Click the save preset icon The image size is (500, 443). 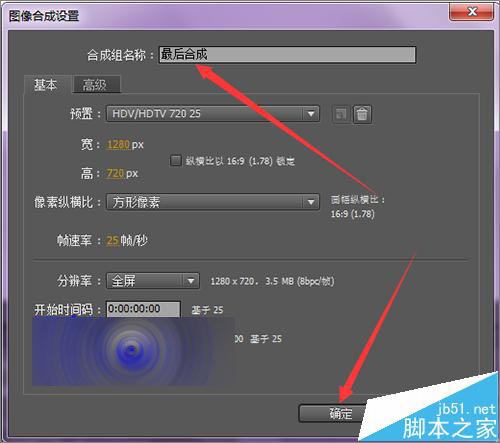point(341,114)
